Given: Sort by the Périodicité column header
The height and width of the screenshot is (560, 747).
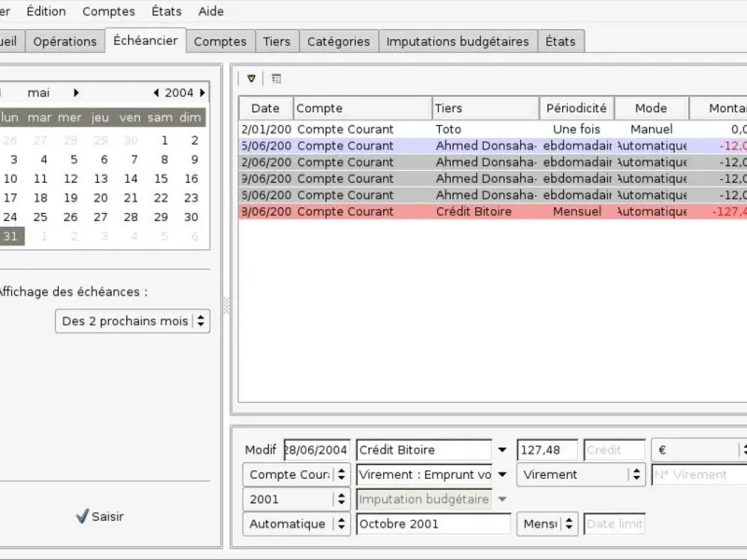Looking at the screenshot, I should [x=577, y=108].
